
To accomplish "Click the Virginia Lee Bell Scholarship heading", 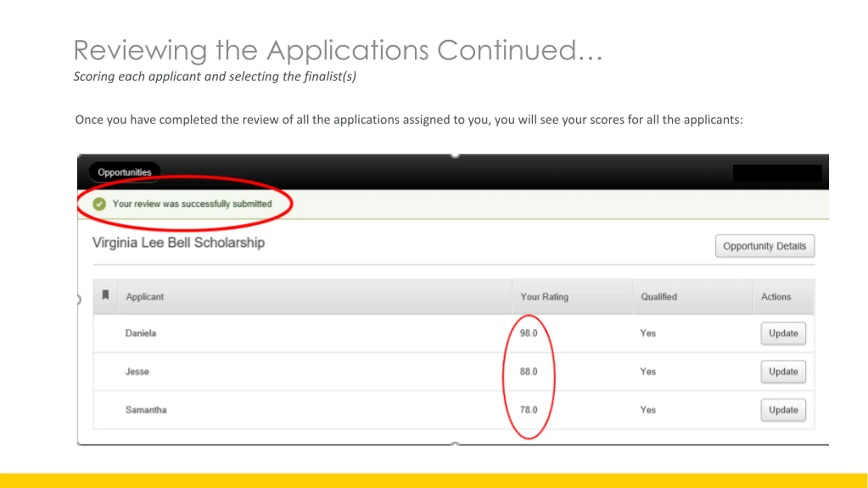I will pyautogui.click(x=179, y=243).
